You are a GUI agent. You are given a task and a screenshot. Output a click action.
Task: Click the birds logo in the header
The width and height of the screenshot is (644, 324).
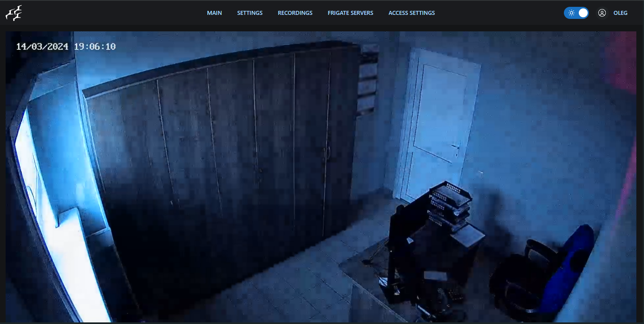pos(14,13)
